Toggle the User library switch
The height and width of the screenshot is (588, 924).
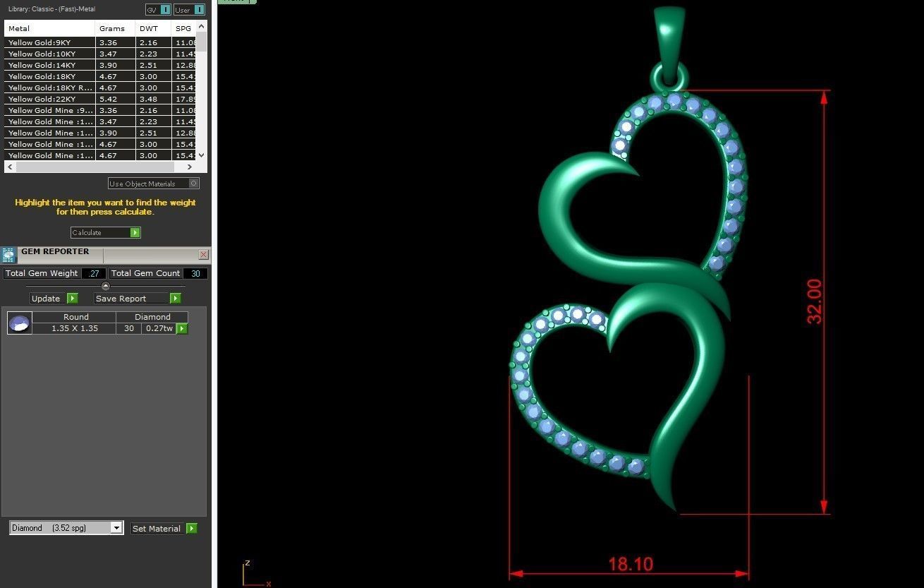pyautogui.click(x=199, y=10)
